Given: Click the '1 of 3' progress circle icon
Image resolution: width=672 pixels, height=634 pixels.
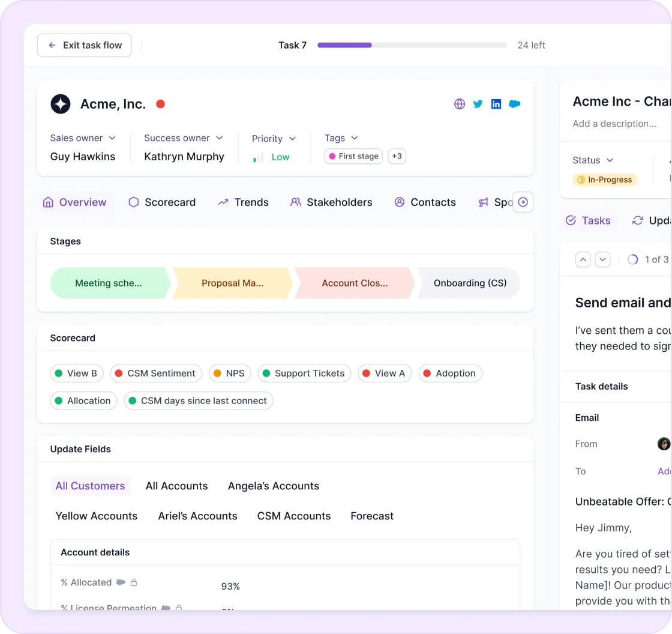Looking at the screenshot, I should coord(632,259).
